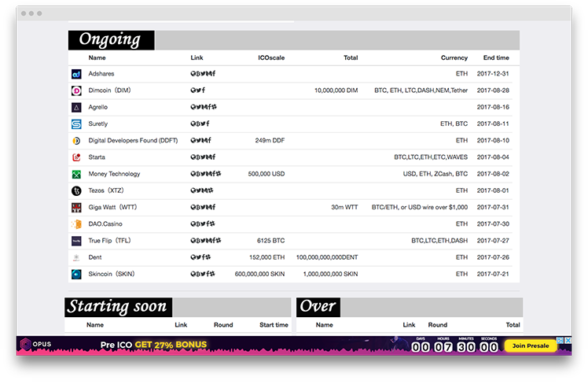Click the Currency column header

click(454, 57)
